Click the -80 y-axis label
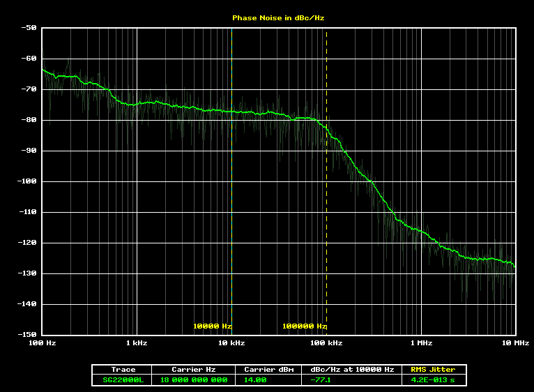The image size is (534, 392). (29, 120)
